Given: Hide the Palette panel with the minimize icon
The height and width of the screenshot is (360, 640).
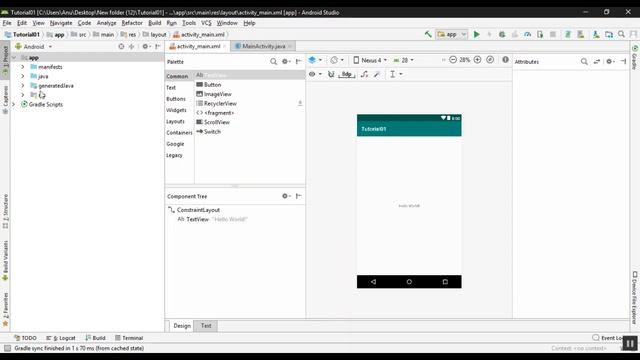Looking at the screenshot, I should (298, 62).
